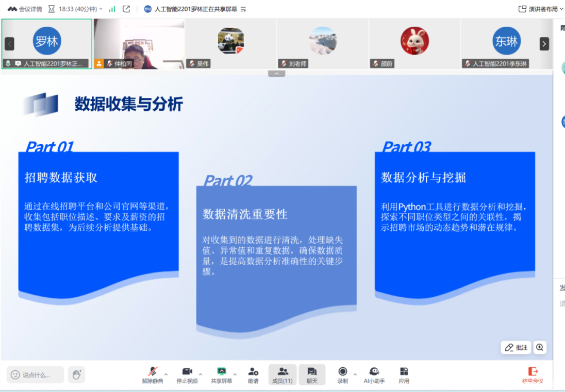Click the 批注 annotation button
Screen dimensions: 565x392
516,348
